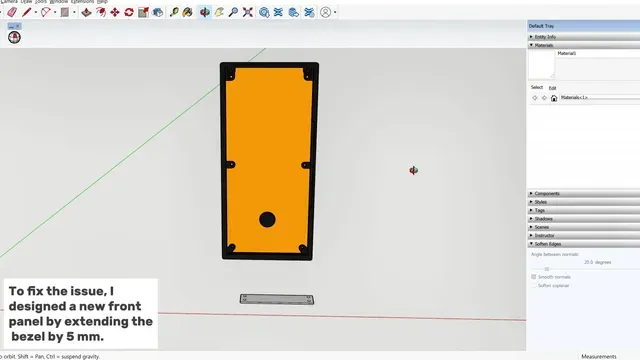Open the user account sign-in icon
This screenshot has width=640, height=360.
(325, 12)
